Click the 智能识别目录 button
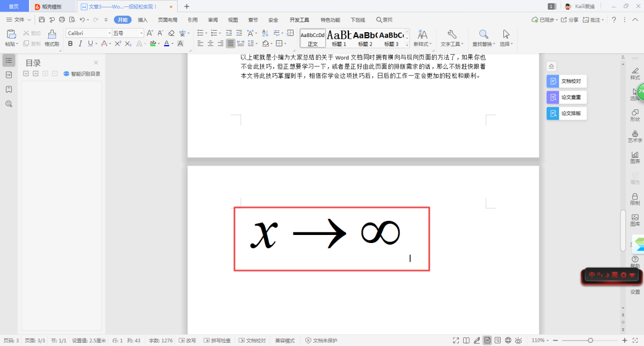The height and width of the screenshot is (346, 644). tap(82, 74)
